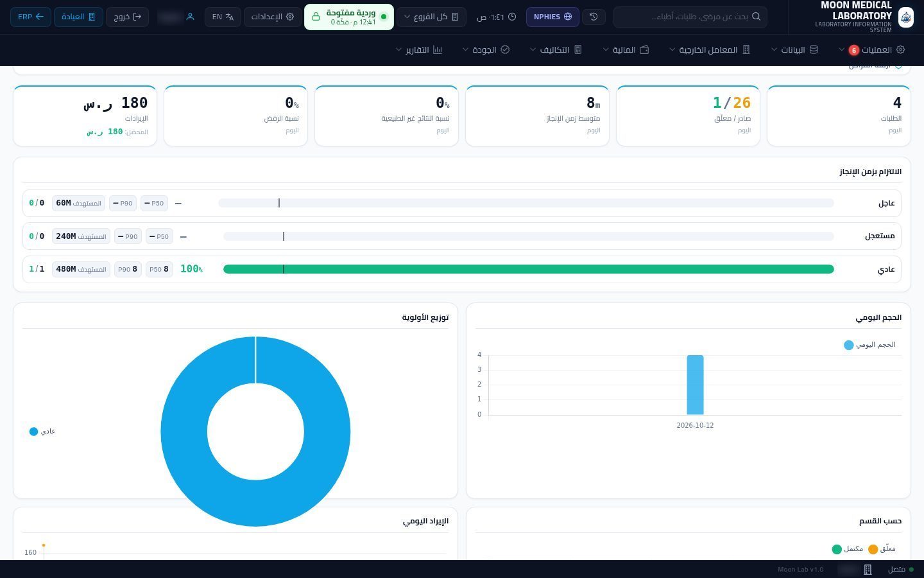Screen dimensions: 924x578
Task: Expand the المعامل الخارجية menu chevron
Action: point(672,49)
